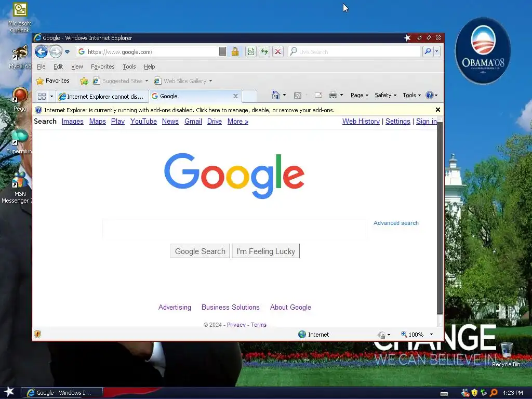Open the command bar Tools dropdown
The height and width of the screenshot is (399, 532).
[411, 96]
